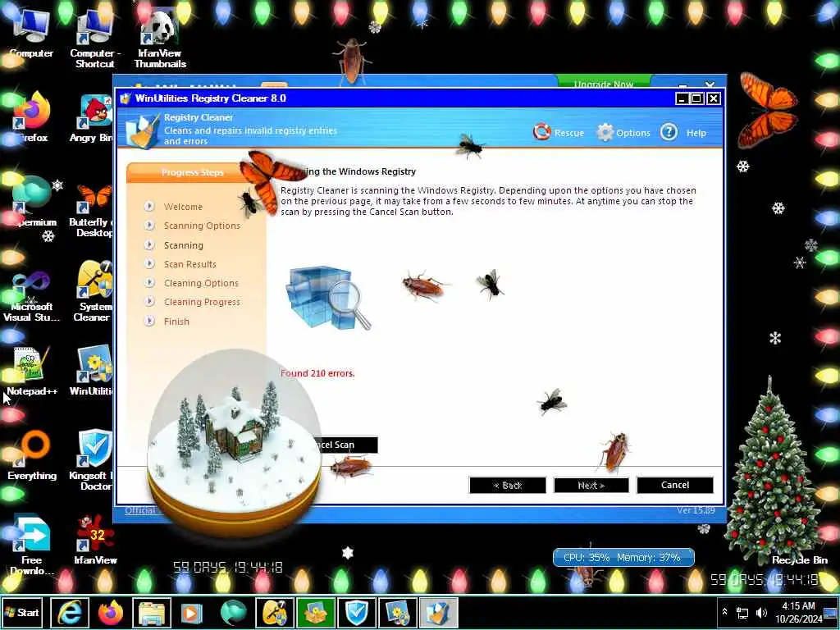Click the clock showing 4:15 AM
The width and height of the screenshot is (840, 630).
(798, 612)
